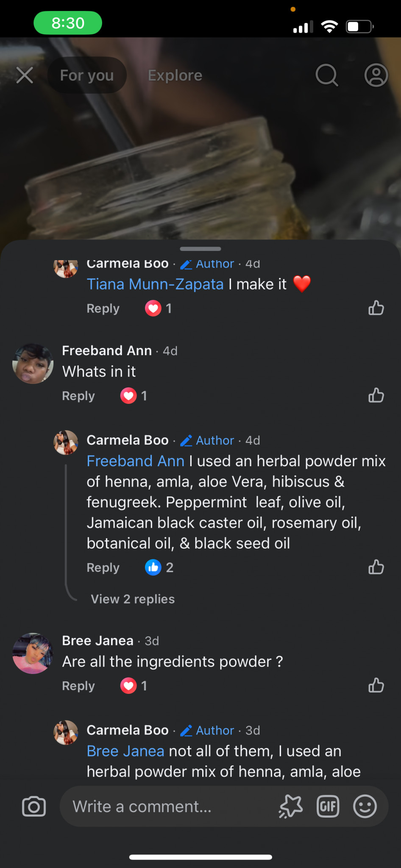This screenshot has width=401, height=868.
Task: Switch to the For you tab
Action: tap(87, 75)
